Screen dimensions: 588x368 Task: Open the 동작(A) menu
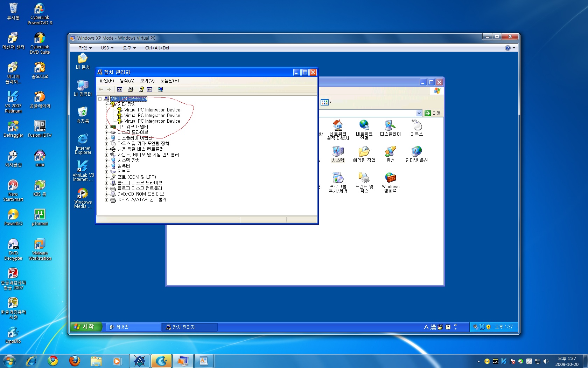pos(127,81)
